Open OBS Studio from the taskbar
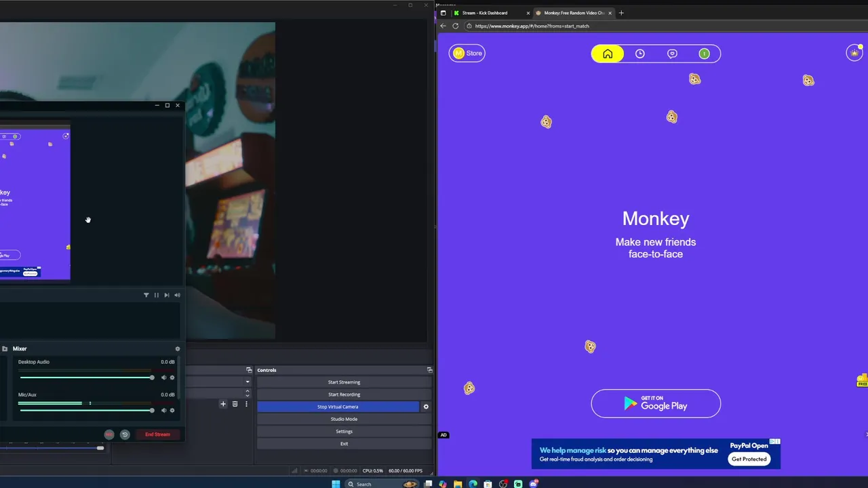 [x=503, y=484]
